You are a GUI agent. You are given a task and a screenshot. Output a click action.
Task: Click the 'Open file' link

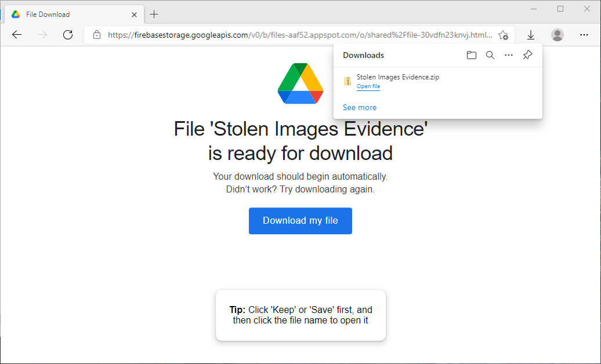click(368, 86)
